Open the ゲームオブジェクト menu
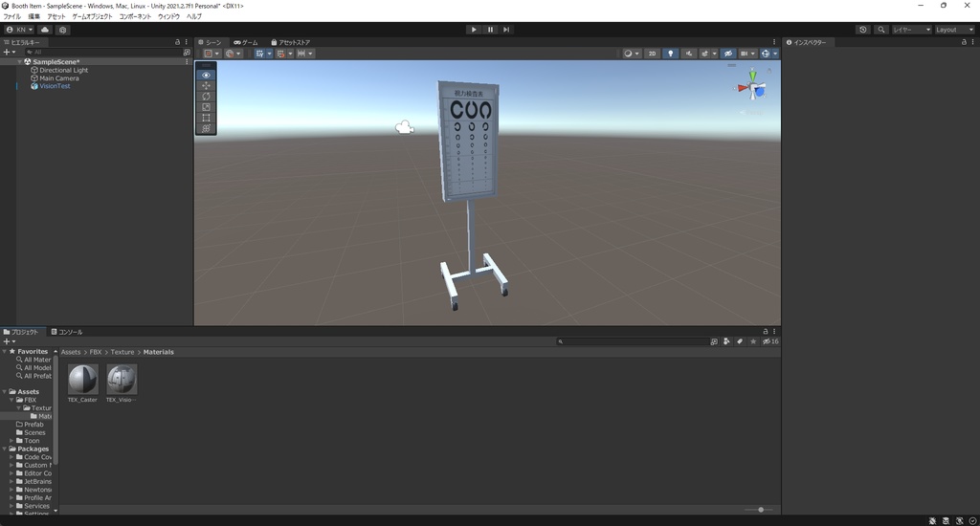 93,17
